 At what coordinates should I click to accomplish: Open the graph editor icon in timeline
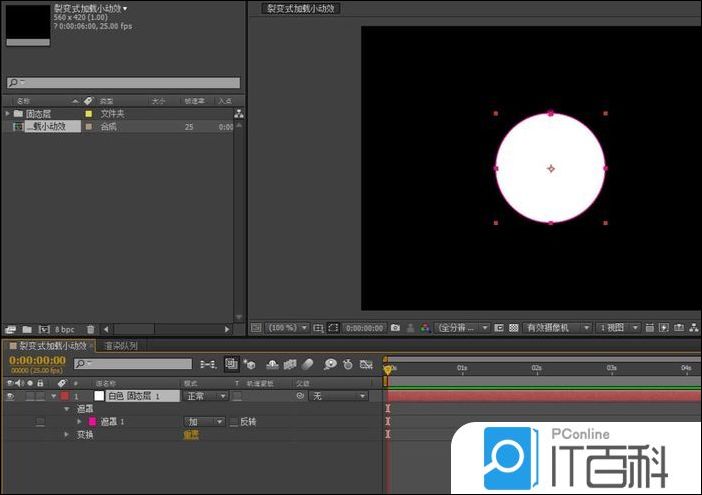pyautogui.click(x=366, y=364)
